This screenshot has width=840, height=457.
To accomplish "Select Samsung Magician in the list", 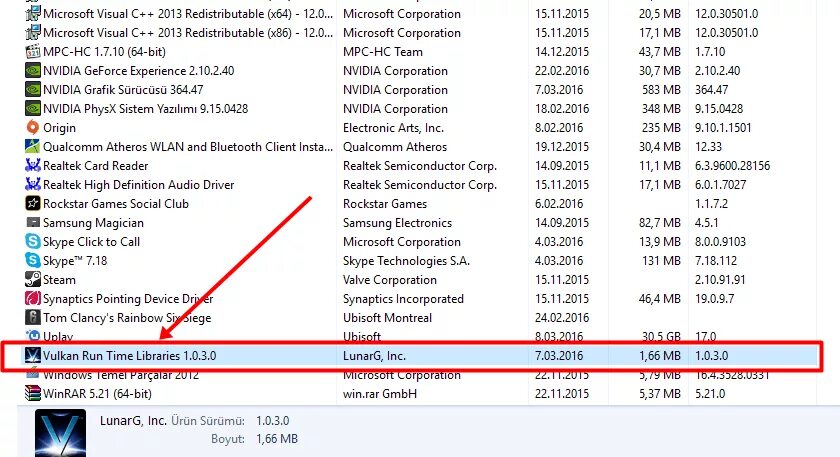I will tap(93, 223).
